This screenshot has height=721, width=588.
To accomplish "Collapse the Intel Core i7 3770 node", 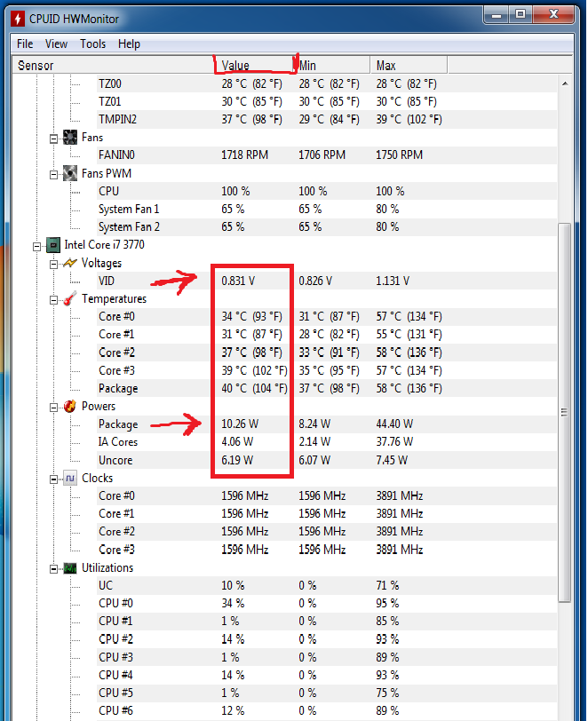I will [x=36, y=247].
